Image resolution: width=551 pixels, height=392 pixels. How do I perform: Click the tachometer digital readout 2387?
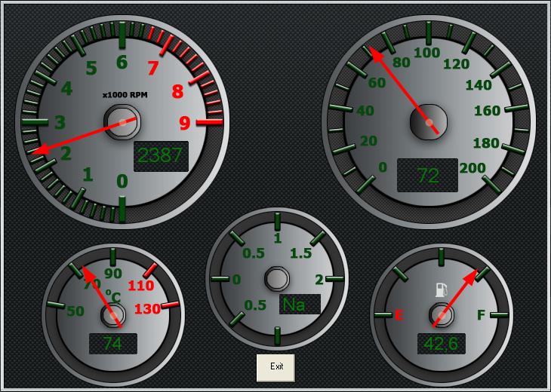[x=160, y=155]
